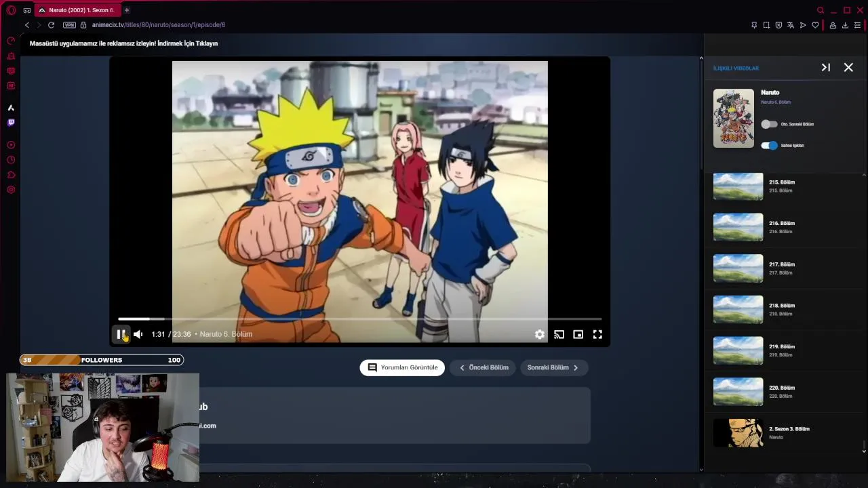The height and width of the screenshot is (488, 868).
Task: Open Twitch panel in sidebar
Action: tap(11, 123)
